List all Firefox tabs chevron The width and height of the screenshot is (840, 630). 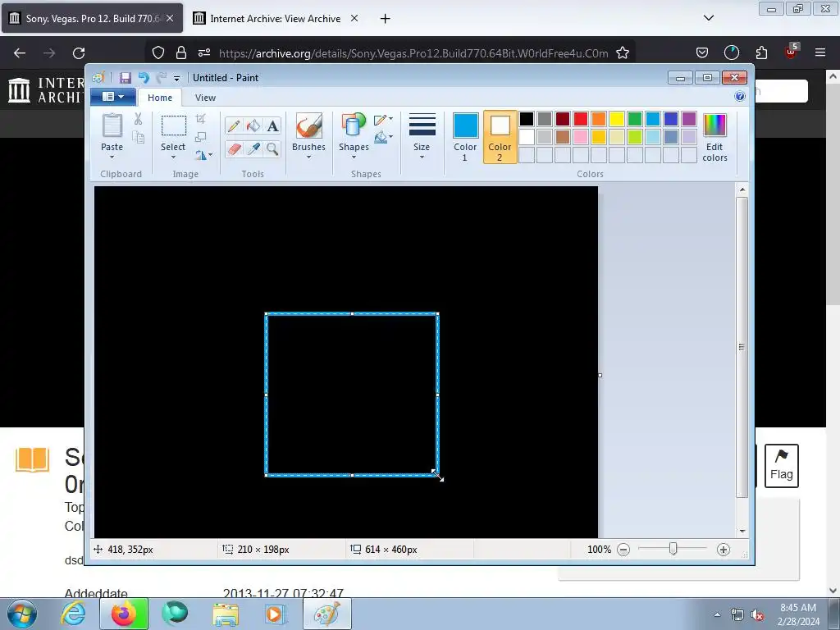click(708, 18)
